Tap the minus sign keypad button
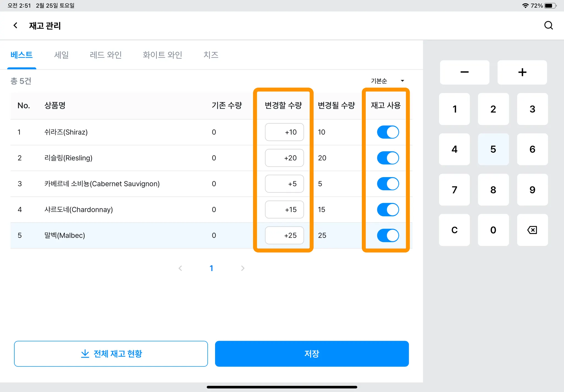The width and height of the screenshot is (564, 392). (x=464, y=72)
